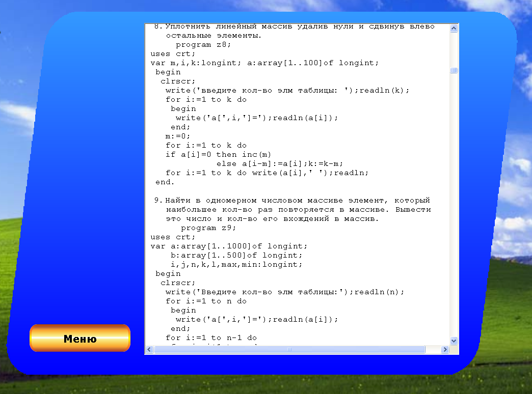Viewport: 532px width, 394px height.
Task: Click the line 'for i:=1 to n do'
Action: (206, 301)
